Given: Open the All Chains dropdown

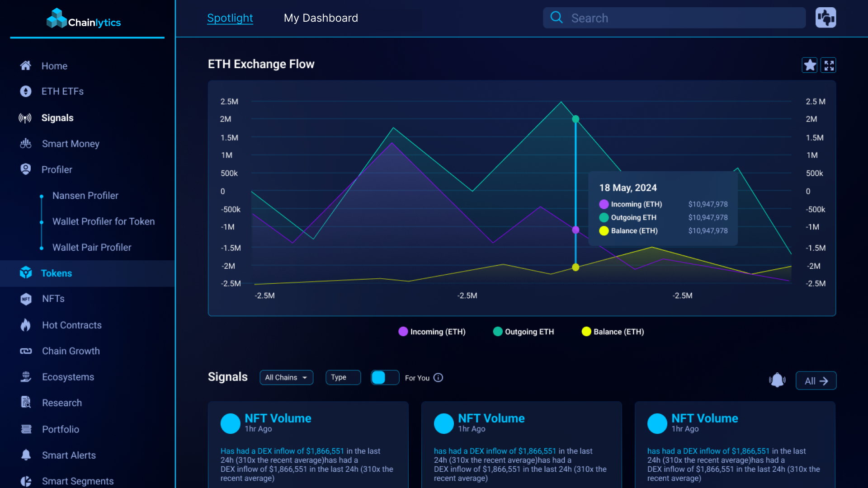Looking at the screenshot, I should tap(286, 377).
